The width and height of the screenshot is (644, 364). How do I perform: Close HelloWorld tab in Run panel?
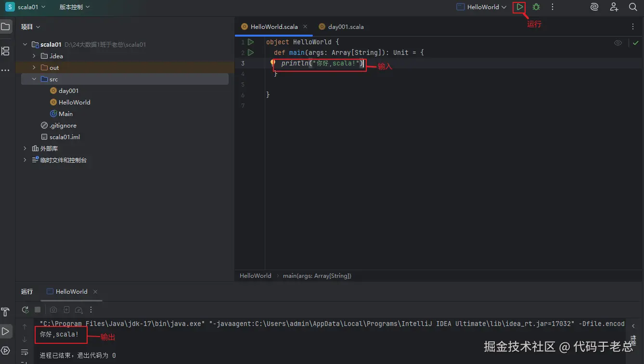pos(95,292)
